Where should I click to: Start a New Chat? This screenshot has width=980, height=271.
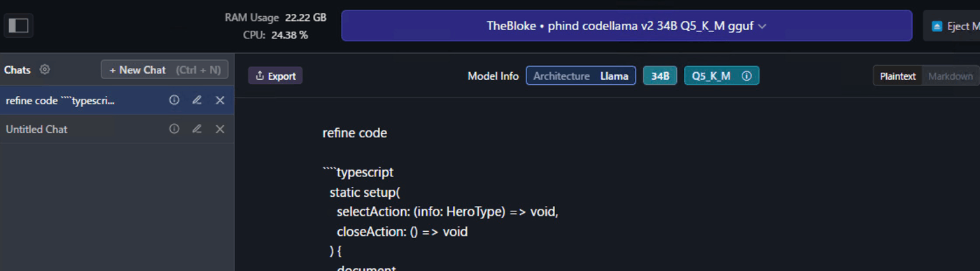click(x=164, y=69)
